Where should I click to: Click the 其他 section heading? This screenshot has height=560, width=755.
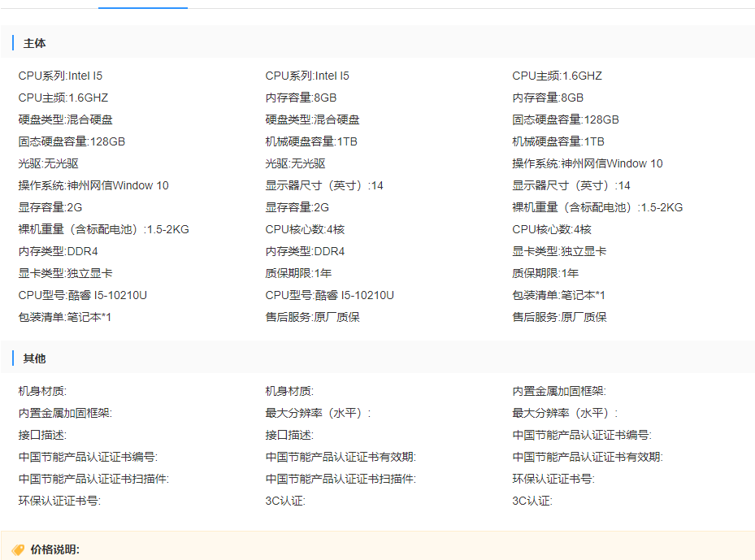point(35,358)
